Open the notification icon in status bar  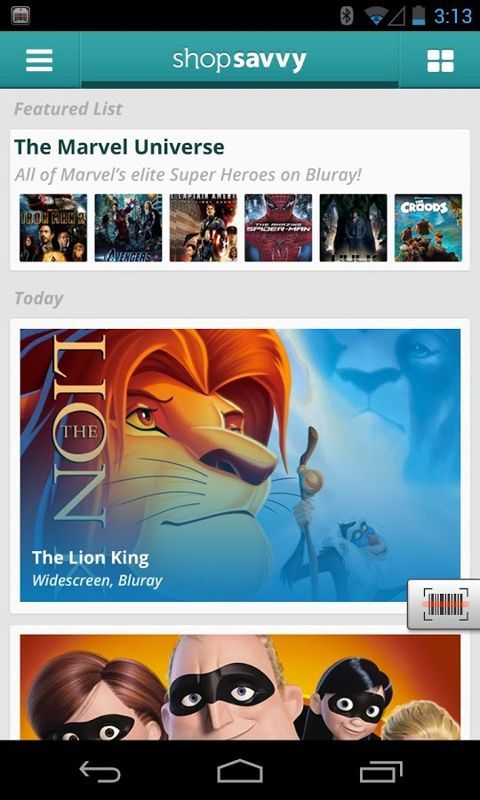(20, 16)
